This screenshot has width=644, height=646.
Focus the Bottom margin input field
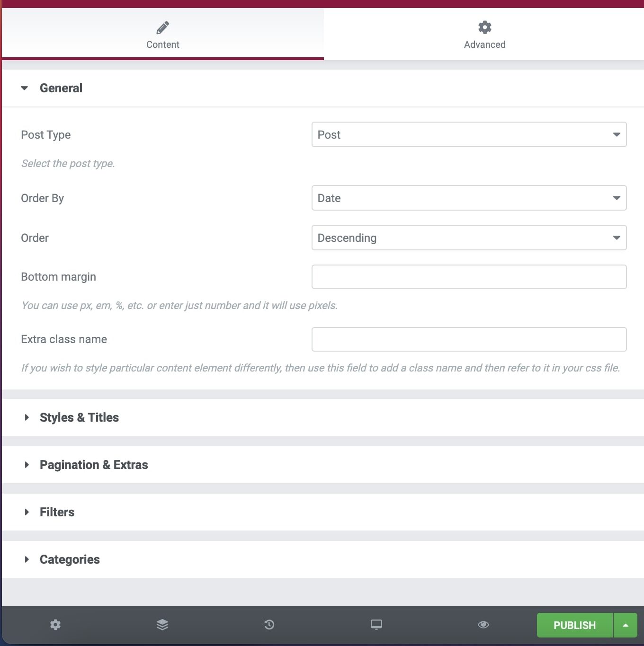469,277
